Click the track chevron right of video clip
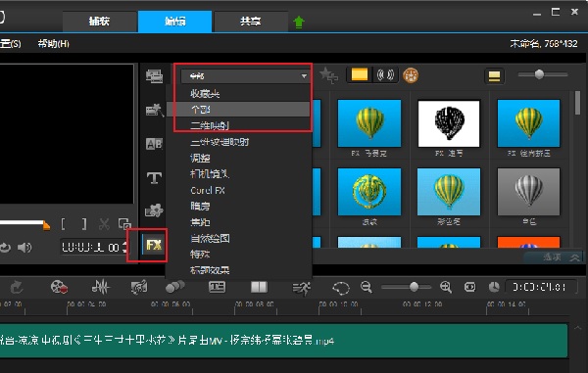Screen dimensions: 588x373 pos(578,328)
